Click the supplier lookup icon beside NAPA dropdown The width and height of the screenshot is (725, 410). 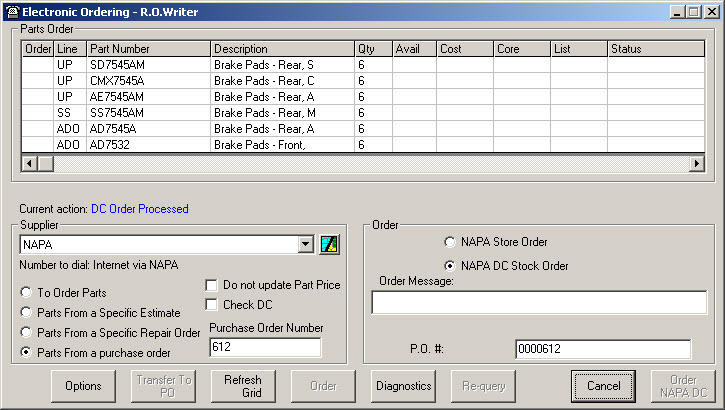point(330,245)
